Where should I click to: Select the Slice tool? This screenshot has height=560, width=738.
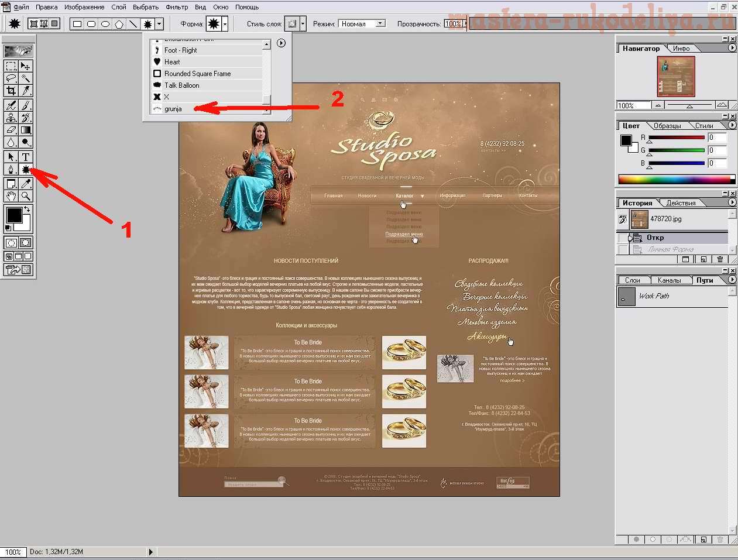click(26, 91)
